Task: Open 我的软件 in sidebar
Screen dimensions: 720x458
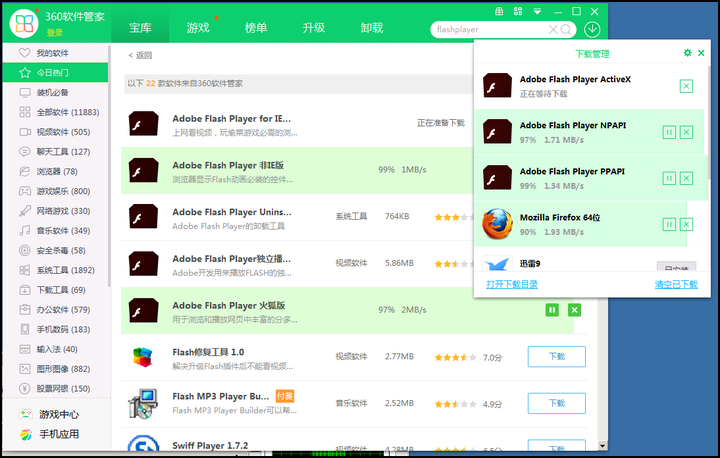Action: click(x=56, y=53)
